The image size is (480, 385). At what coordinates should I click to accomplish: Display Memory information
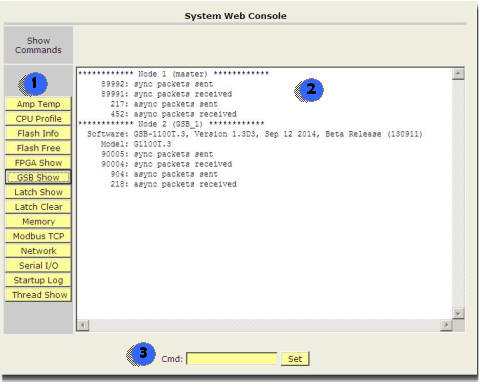(38, 221)
